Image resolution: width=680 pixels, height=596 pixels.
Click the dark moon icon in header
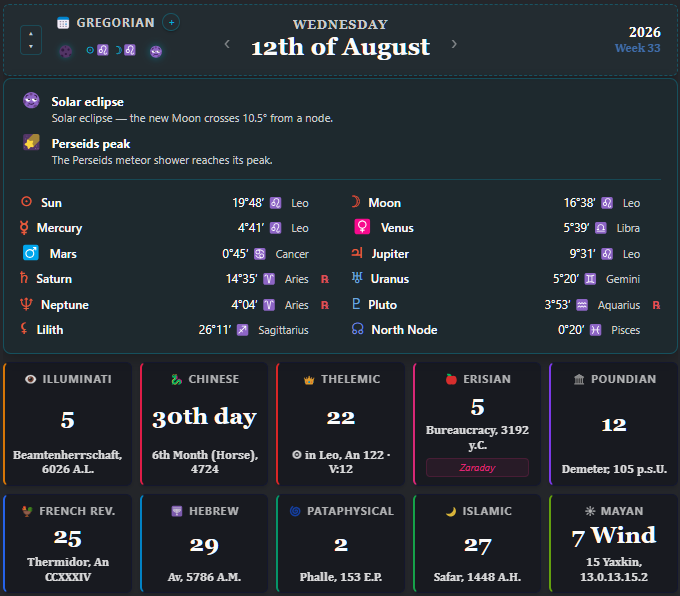point(65,51)
